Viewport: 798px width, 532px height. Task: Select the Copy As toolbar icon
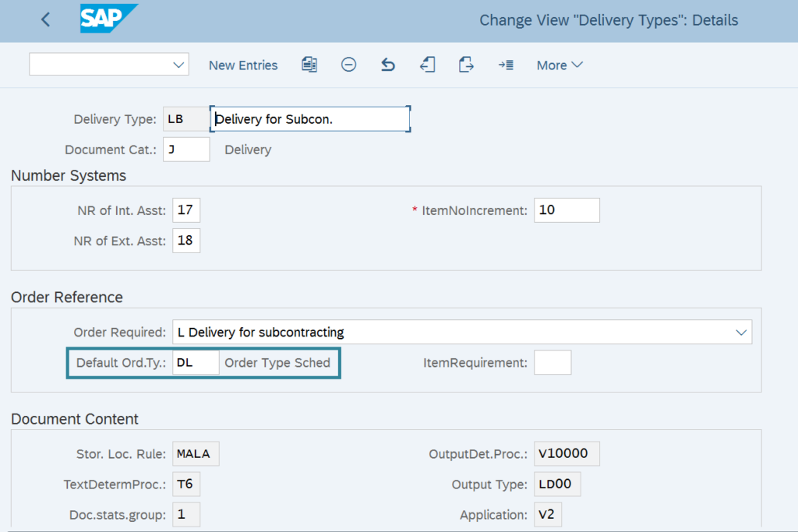pos(309,65)
